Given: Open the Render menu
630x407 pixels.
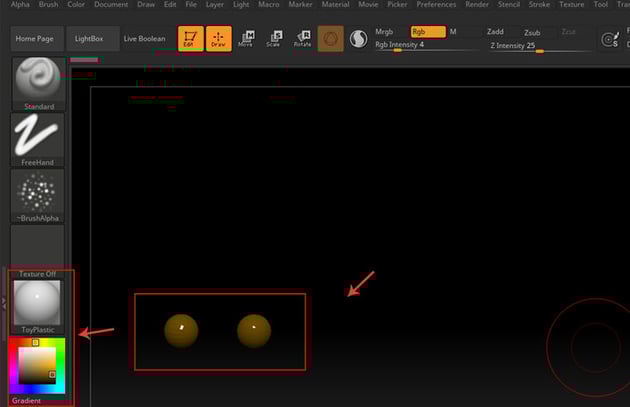Looking at the screenshot, I should point(477,4).
